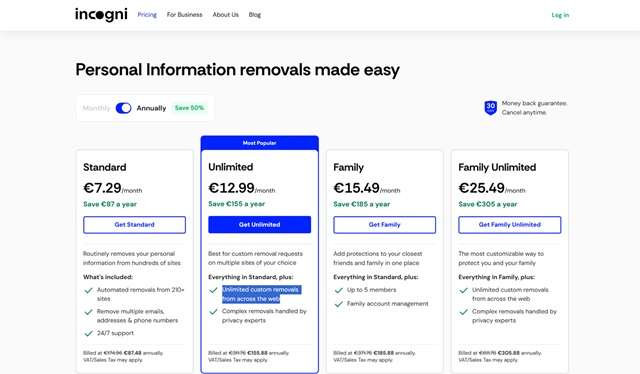Select the Annually billing label

[151, 108]
